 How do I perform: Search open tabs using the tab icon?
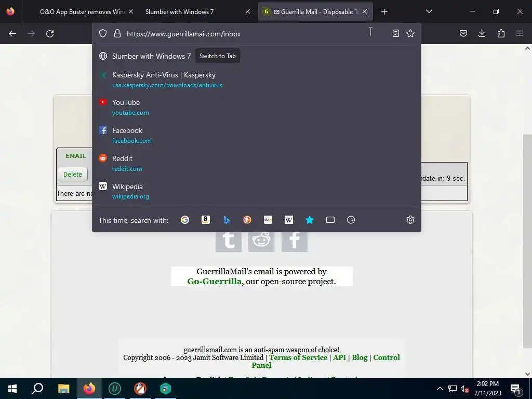(x=330, y=220)
